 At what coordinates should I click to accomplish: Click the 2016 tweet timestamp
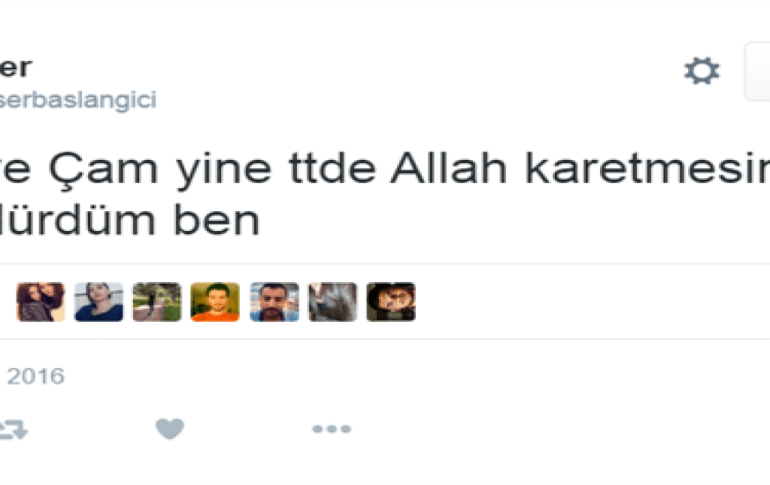click(35, 377)
